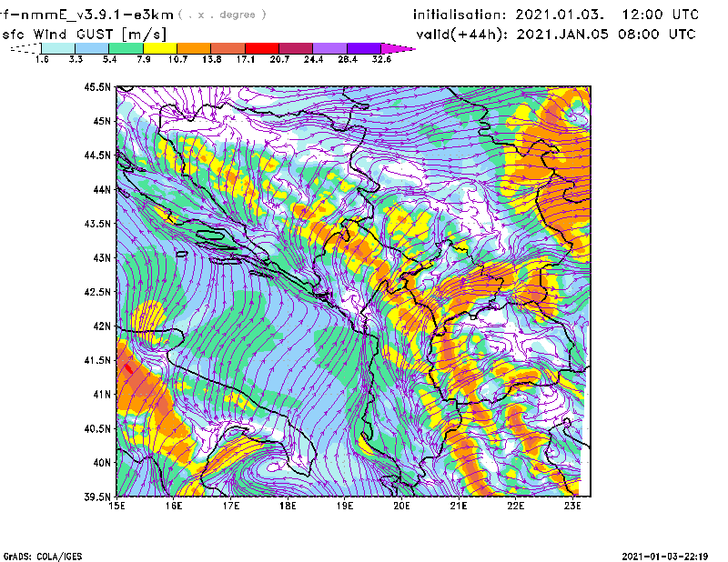This screenshot has height=562, width=728.
Task: Click the 22E longitude label
Action: 515,506
